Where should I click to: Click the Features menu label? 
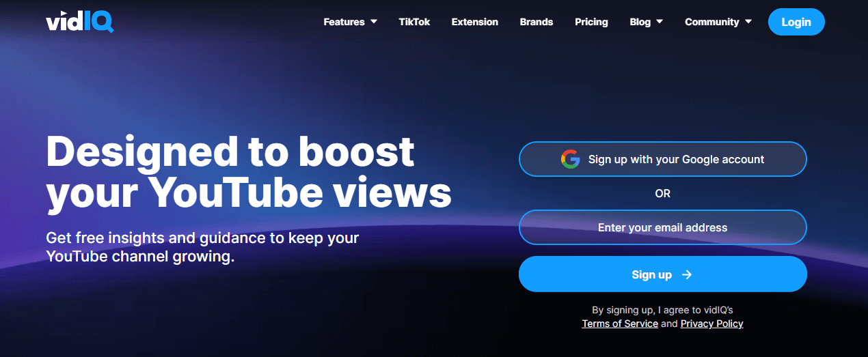pos(344,22)
